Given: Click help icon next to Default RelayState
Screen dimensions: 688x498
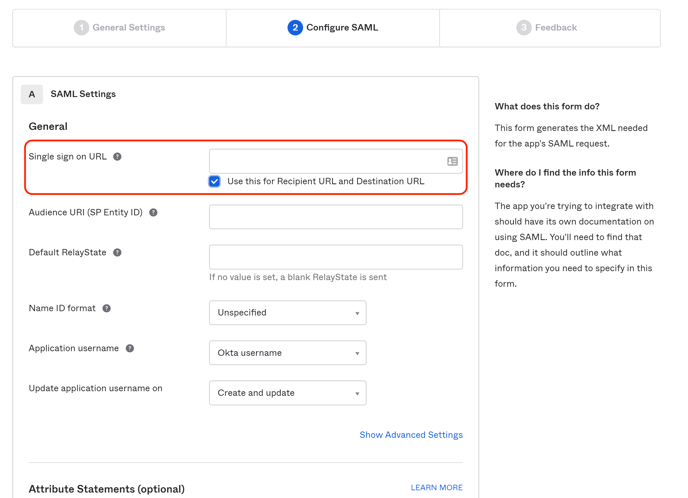Looking at the screenshot, I should [x=117, y=253].
